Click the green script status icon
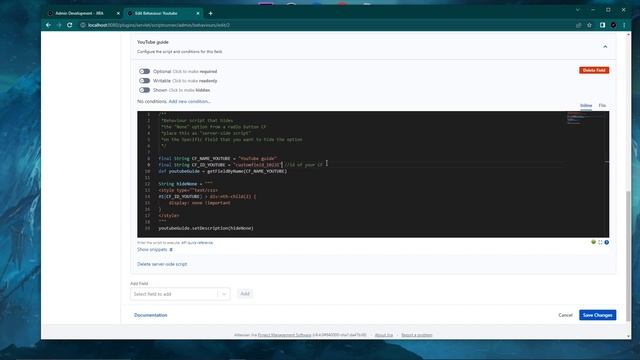 (x=593, y=242)
